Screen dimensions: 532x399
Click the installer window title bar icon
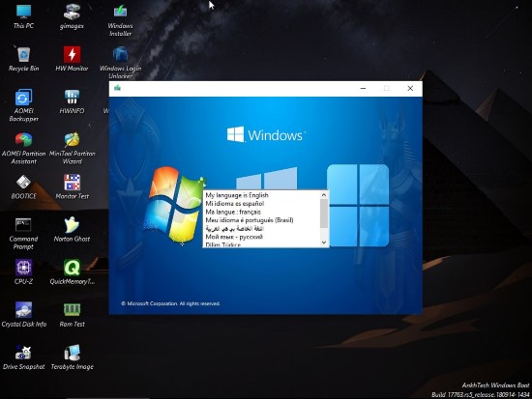117,88
